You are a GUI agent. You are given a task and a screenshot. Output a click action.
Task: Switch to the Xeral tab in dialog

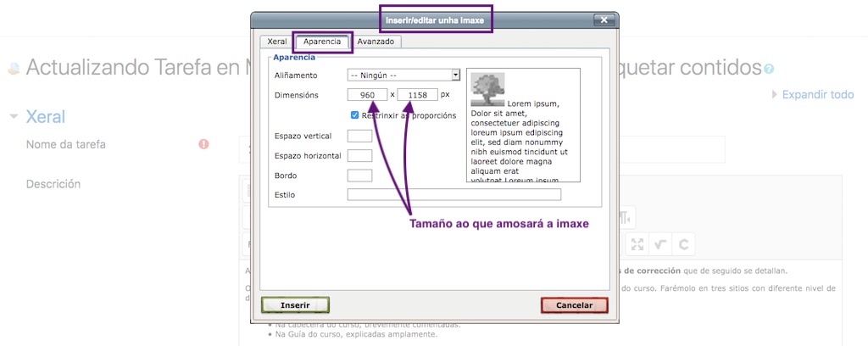(277, 42)
